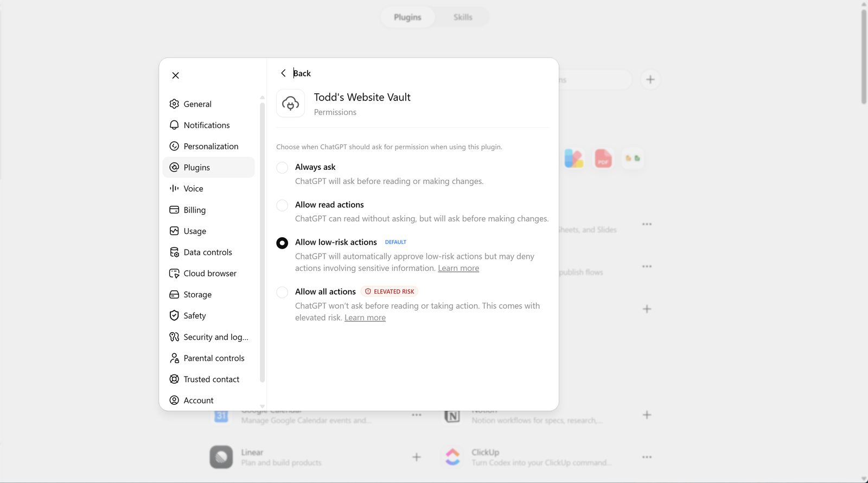This screenshot has height=483, width=868.
Task: Click the sidebar scroll-down arrow
Action: pyautogui.click(x=263, y=406)
